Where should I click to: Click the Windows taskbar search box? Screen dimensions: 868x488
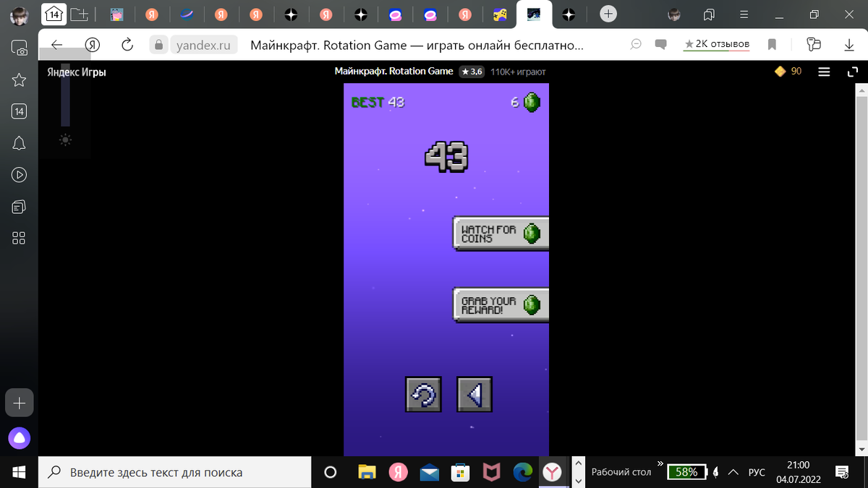(175, 472)
